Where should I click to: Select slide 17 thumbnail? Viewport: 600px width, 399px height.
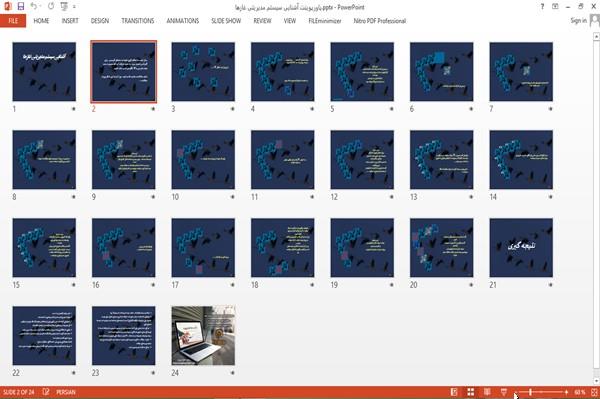[203, 248]
